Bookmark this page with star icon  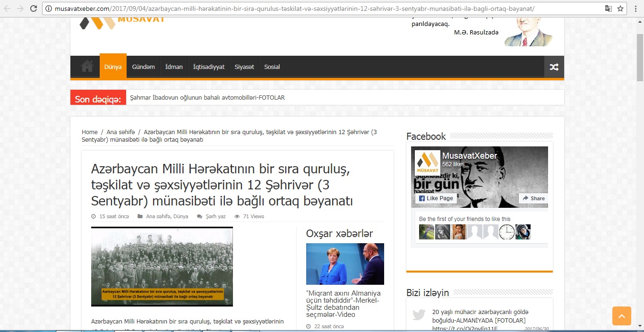pos(620,9)
